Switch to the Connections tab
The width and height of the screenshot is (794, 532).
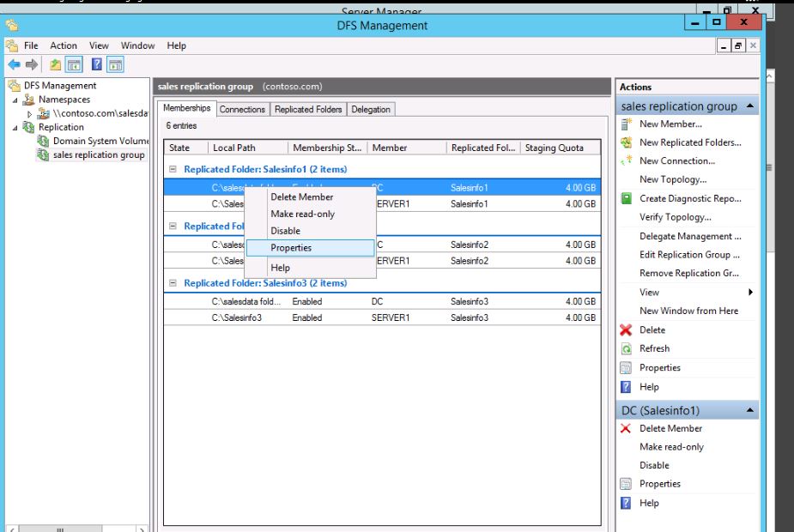point(242,109)
